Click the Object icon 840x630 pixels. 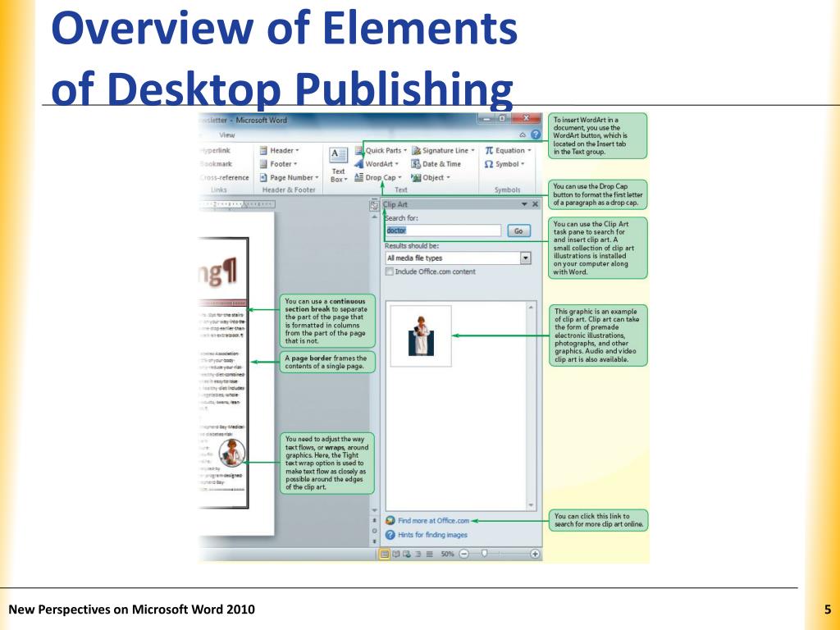[416, 177]
